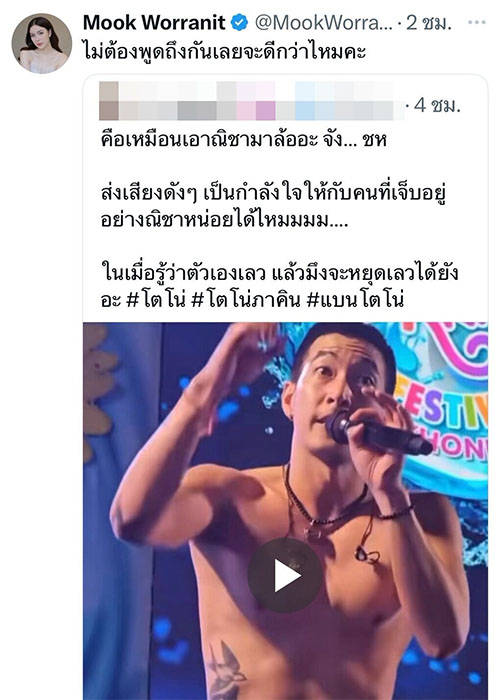Click the @MookWorra handle
The height and width of the screenshot is (700, 500).
[324, 22]
